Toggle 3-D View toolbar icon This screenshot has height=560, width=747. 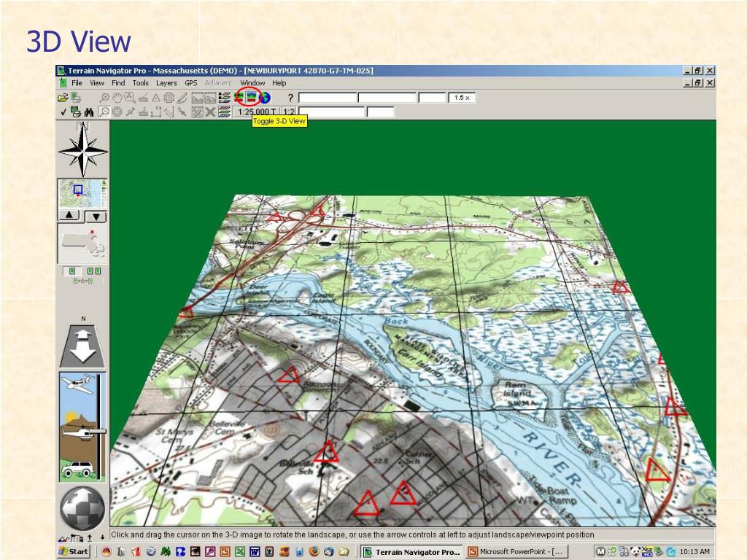(x=251, y=98)
